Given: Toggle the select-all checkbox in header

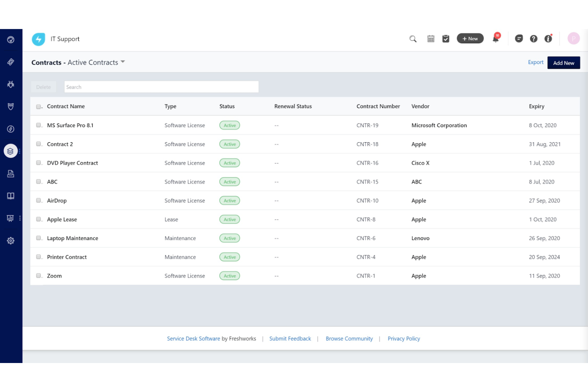Looking at the screenshot, I should 39,106.
